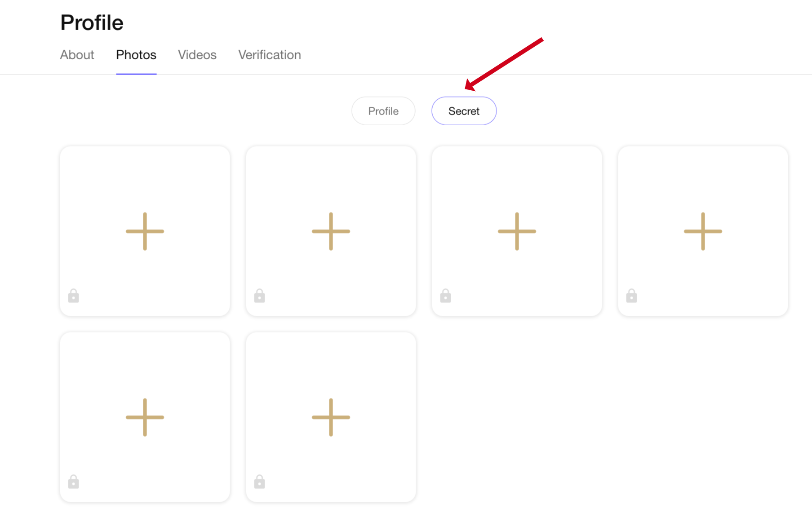The width and height of the screenshot is (812, 522).
Task: Click the lock icon on the first bottom-row slot
Action: pyautogui.click(x=74, y=482)
